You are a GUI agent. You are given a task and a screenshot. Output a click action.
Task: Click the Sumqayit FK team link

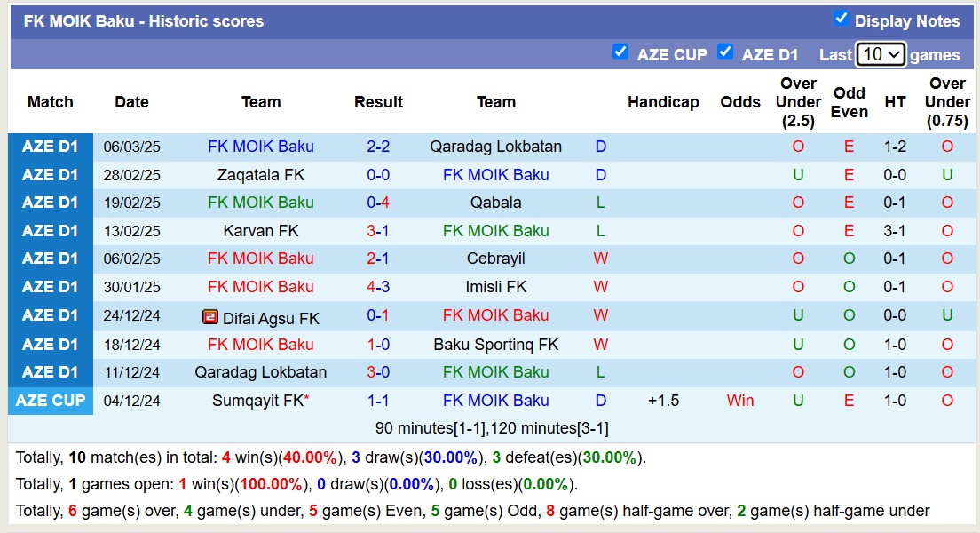(x=257, y=401)
